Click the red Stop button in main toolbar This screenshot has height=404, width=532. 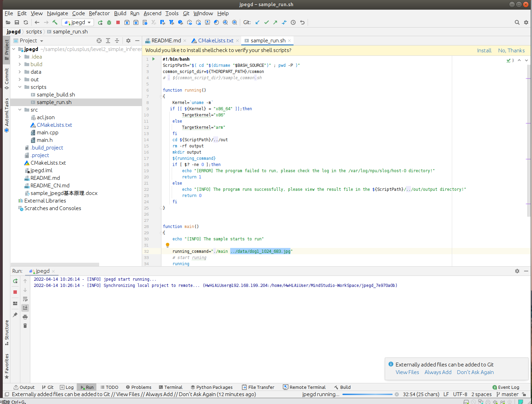point(118,22)
